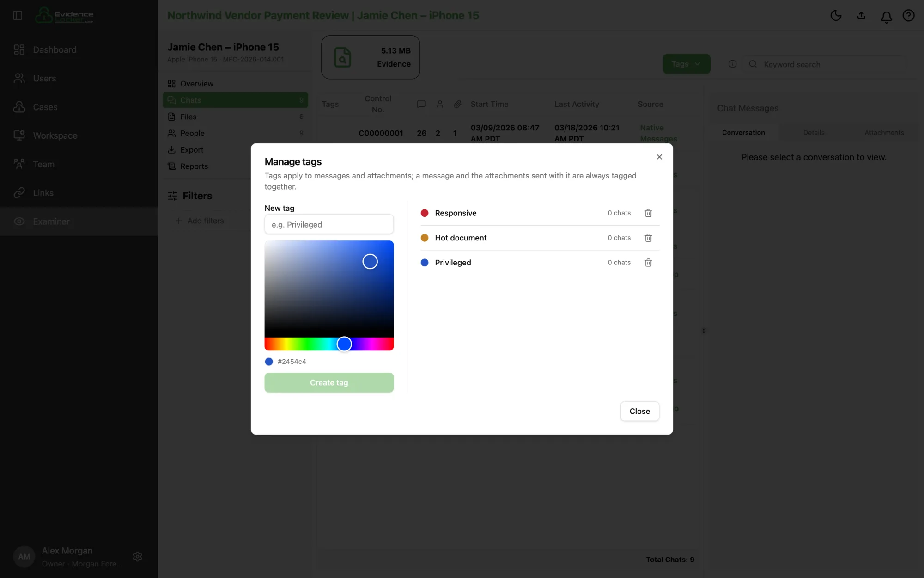The width and height of the screenshot is (924, 578).
Task: Click the #2454c4 color preview swatch
Action: coord(269,362)
